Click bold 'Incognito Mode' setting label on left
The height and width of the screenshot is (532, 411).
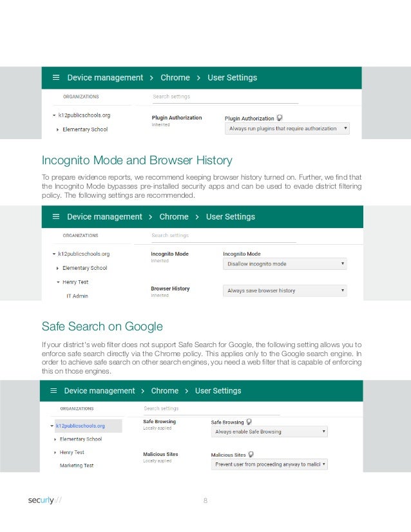pyautogui.click(x=169, y=254)
